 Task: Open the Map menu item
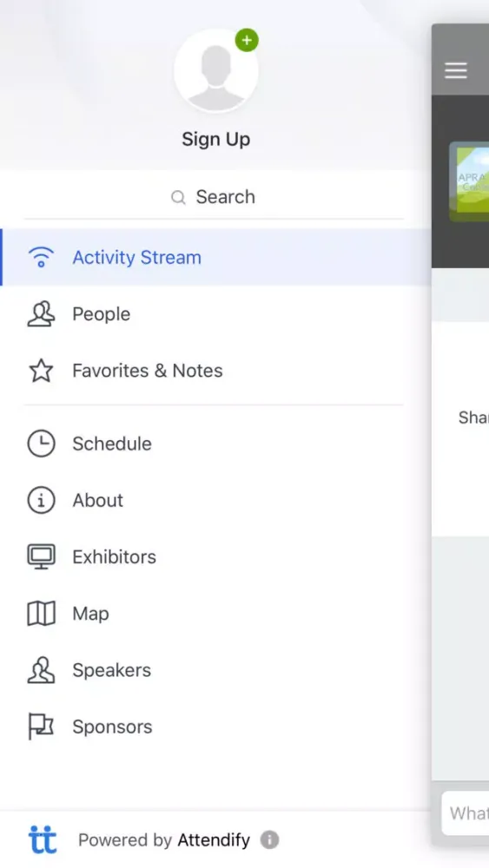click(215, 614)
